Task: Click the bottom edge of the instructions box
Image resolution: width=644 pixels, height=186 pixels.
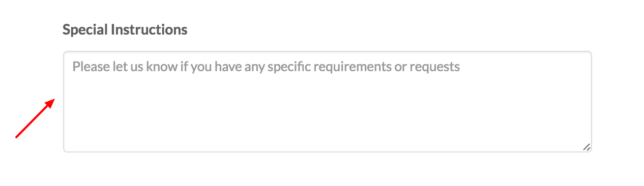Action: tap(328, 151)
